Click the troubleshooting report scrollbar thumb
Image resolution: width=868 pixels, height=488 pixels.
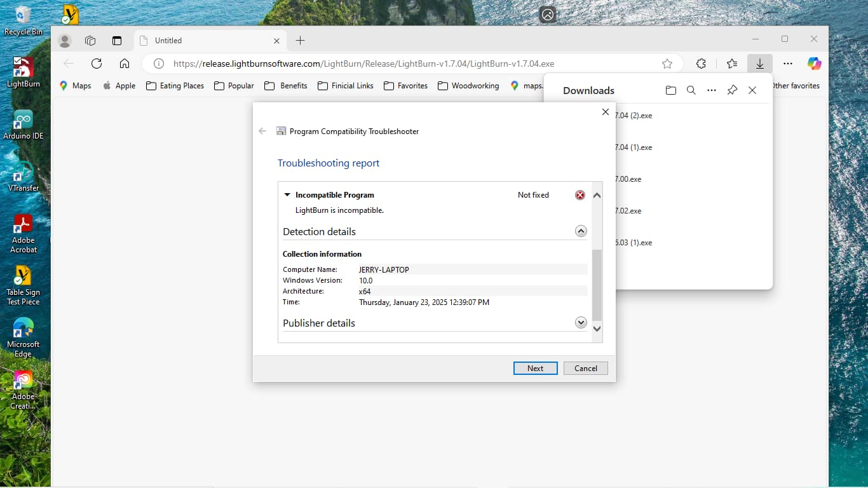597,285
